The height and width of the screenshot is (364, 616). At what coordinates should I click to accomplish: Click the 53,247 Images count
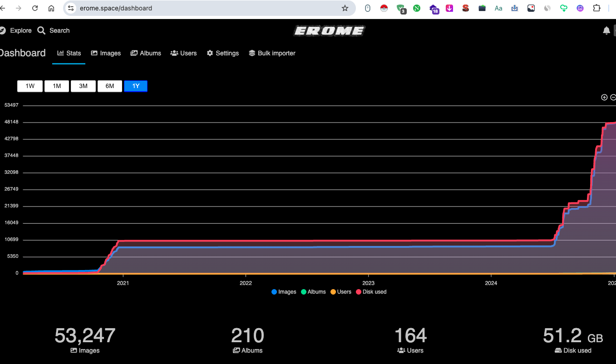[85, 336]
